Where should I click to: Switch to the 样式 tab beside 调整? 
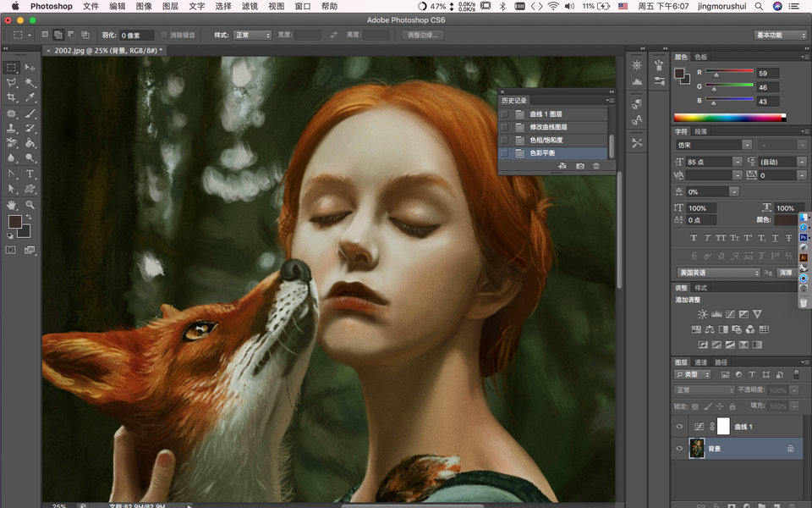[700, 288]
